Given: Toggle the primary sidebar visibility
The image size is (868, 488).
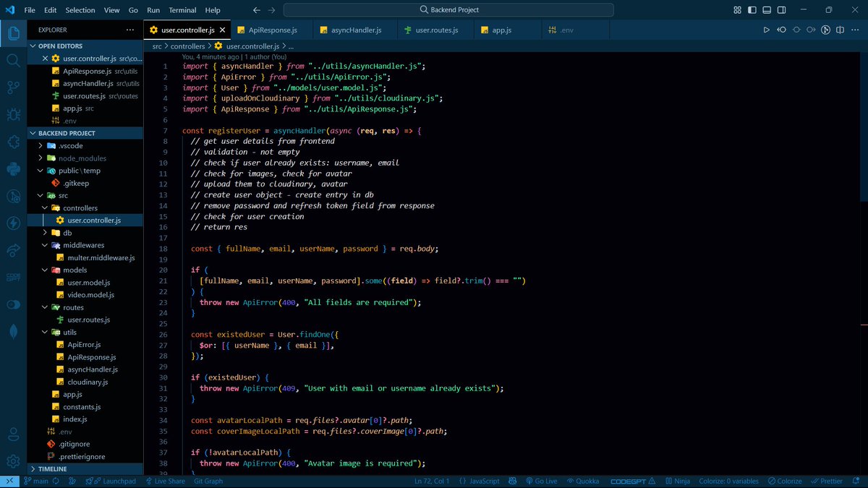Looking at the screenshot, I should pyautogui.click(x=751, y=10).
